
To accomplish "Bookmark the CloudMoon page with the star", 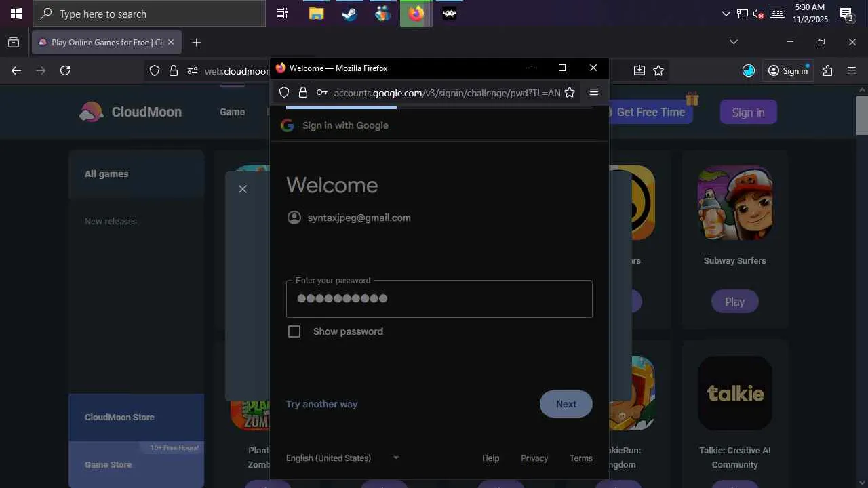I will 658,70.
